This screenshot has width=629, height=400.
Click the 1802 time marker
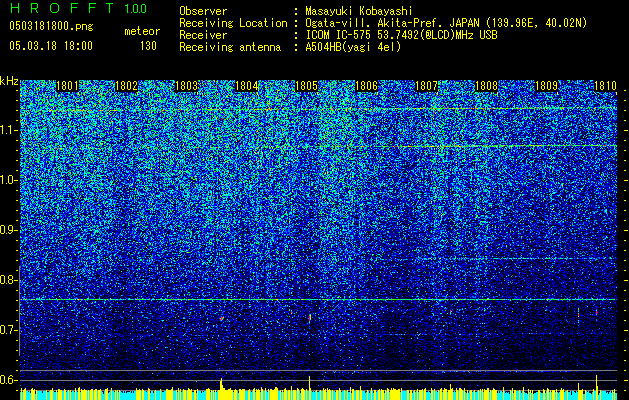[x=127, y=86]
